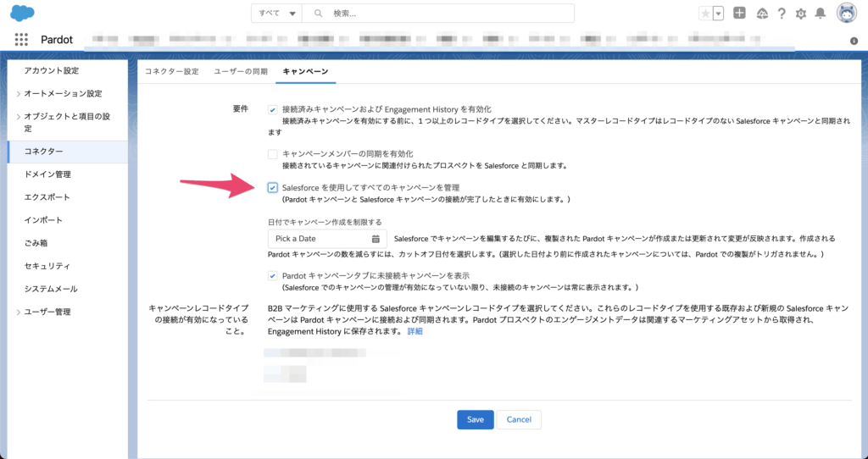Switch to ユーザーの同期 tab
The height and width of the screenshot is (459, 868).
click(241, 71)
